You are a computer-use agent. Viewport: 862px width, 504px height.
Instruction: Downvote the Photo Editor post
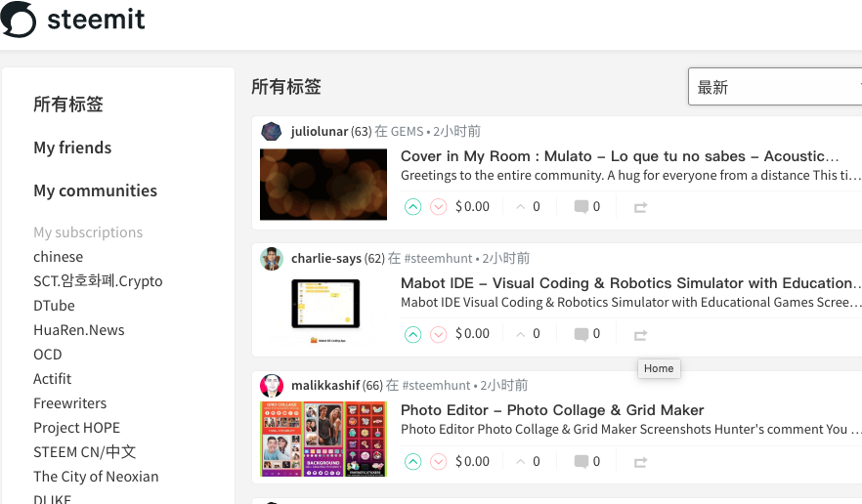[438, 462]
